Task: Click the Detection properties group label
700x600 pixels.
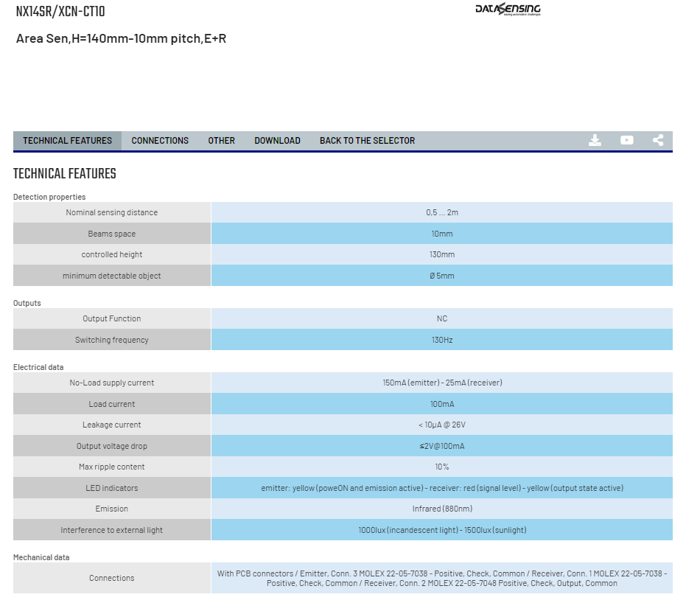Action: [x=49, y=197]
